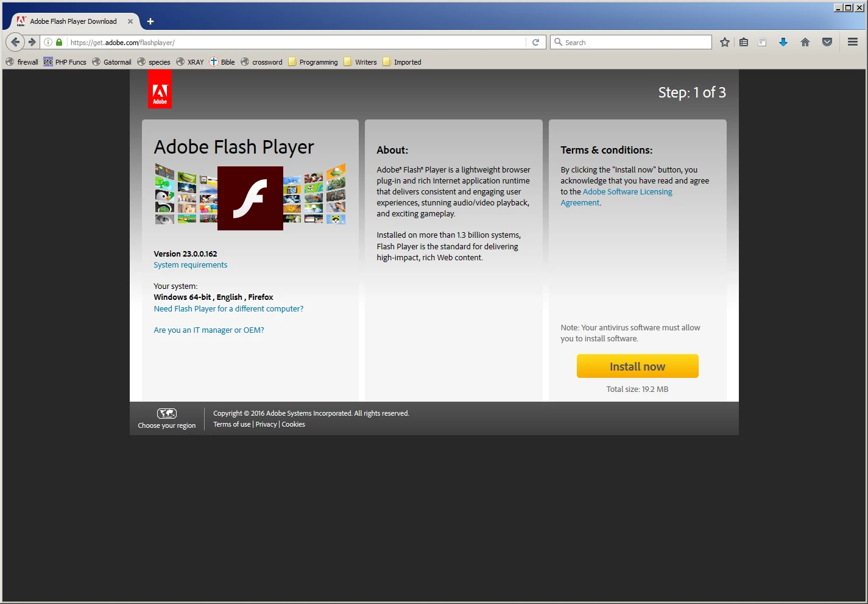Click the Windows 64-bit, English, Firefox text

point(213,297)
